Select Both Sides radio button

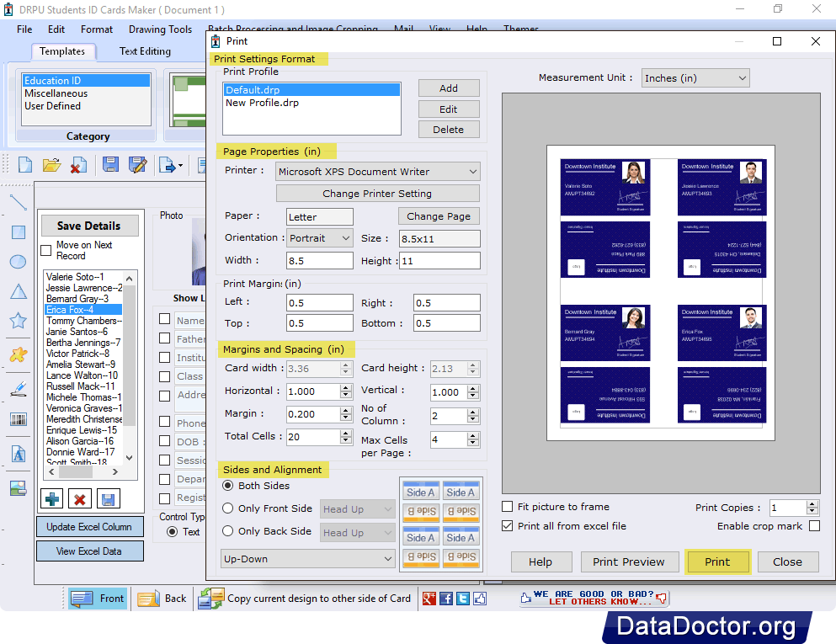(x=228, y=486)
